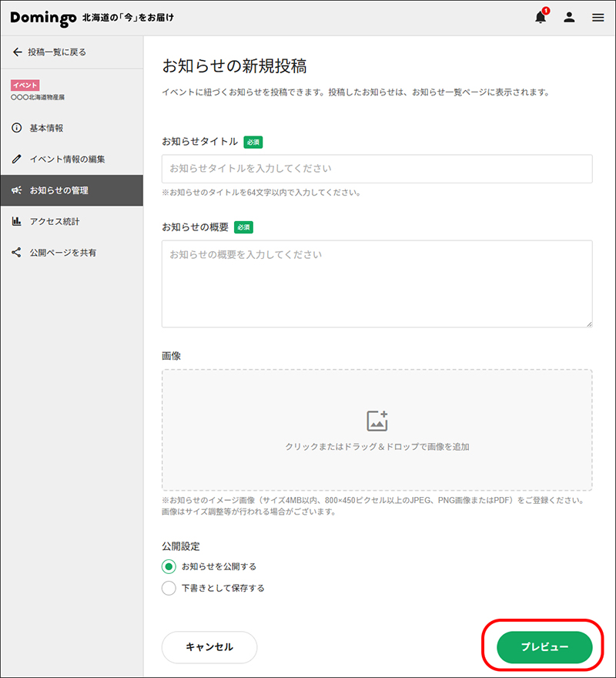Open アクセス統計 in the sidebar
The width and height of the screenshot is (616, 678).
coord(72,221)
